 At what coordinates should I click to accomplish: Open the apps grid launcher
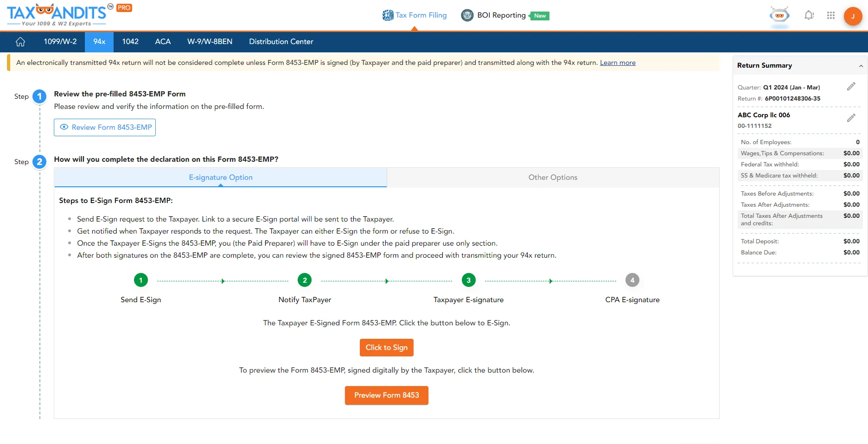coord(830,15)
